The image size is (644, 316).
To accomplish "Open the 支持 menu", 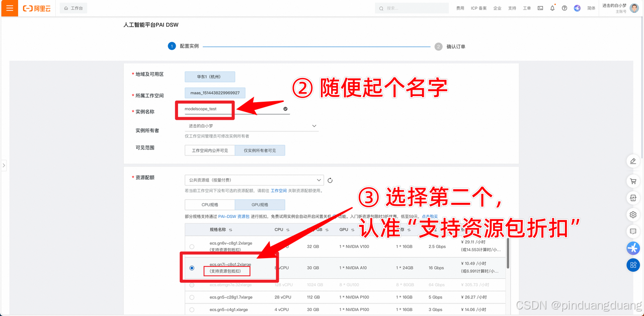I will 512,8.
